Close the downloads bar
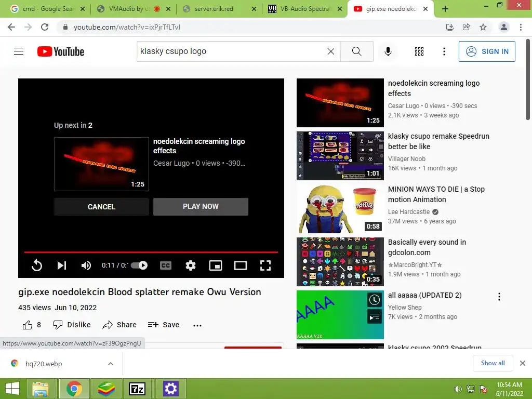This screenshot has height=399, width=532. 523,363
